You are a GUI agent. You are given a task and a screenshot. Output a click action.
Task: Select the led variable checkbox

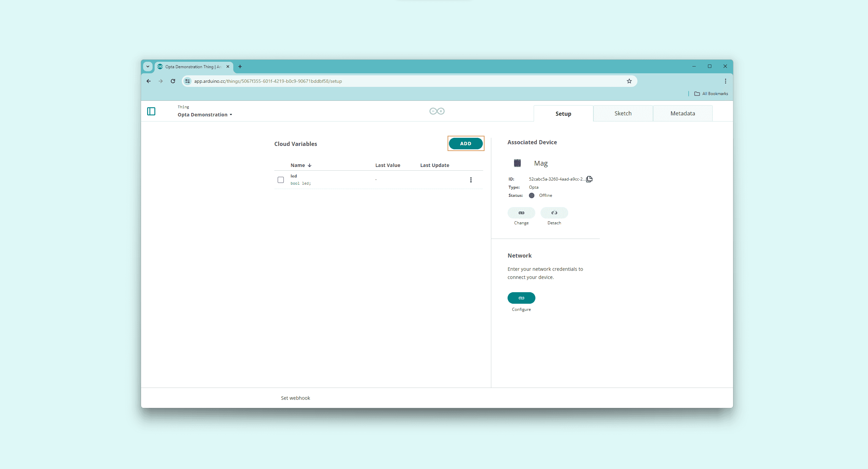click(281, 180)
